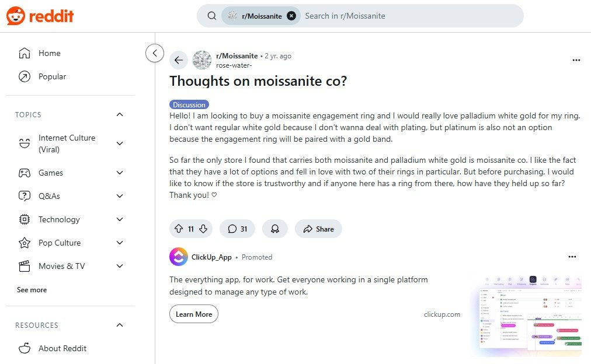591x364 pixels.
Task: Open post overflow menu (three dots)
Action: [x=576, y=60]
